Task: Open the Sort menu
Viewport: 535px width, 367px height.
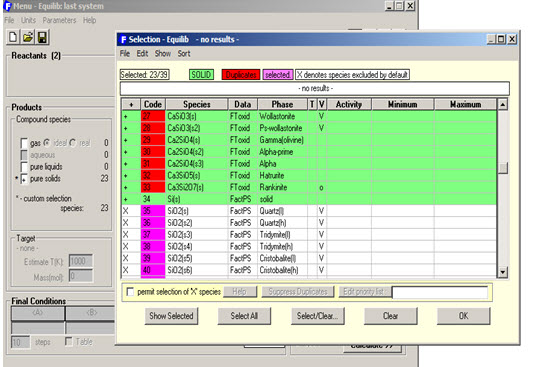Action: point(184,54)
